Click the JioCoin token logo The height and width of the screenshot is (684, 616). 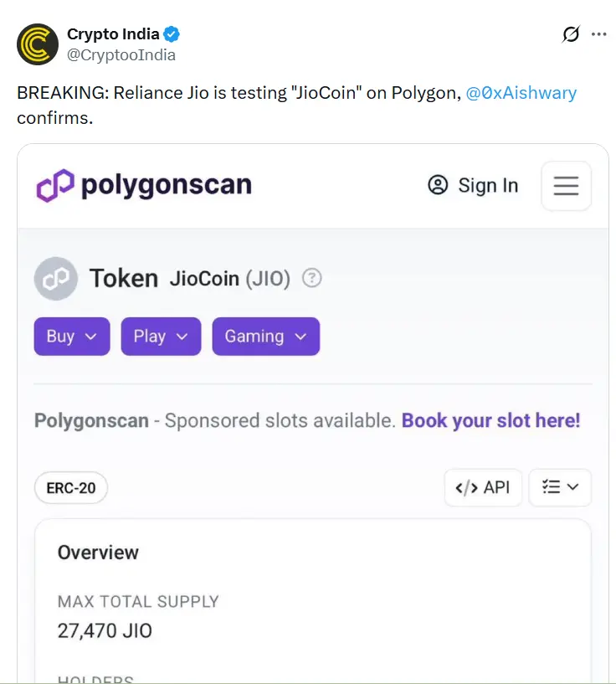coord(55,277)
